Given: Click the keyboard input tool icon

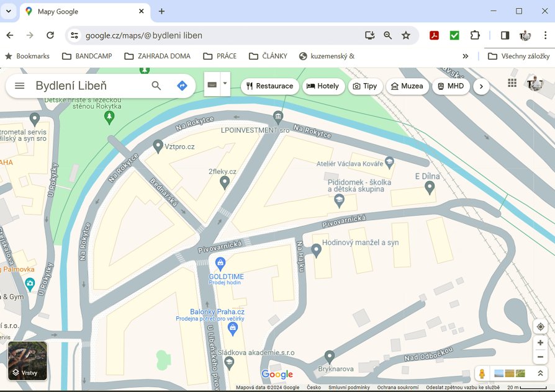Looking at the screenshot, I should [x=212, y=84].
